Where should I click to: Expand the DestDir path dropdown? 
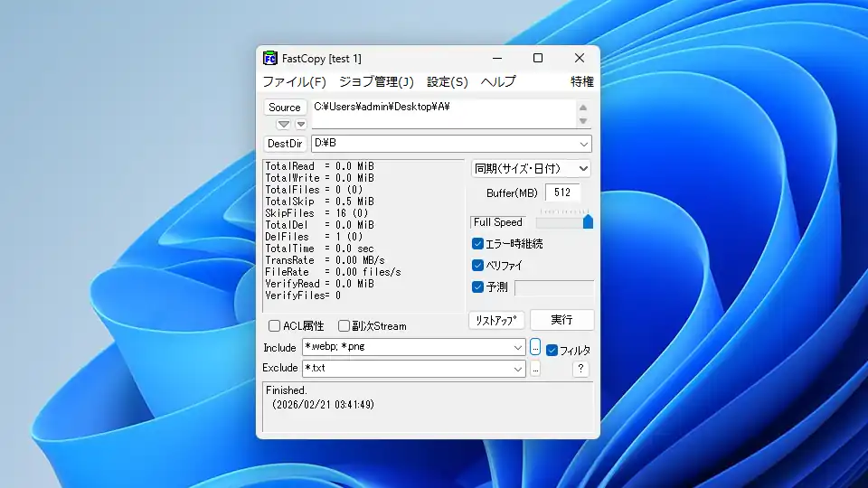coord(583,144)
